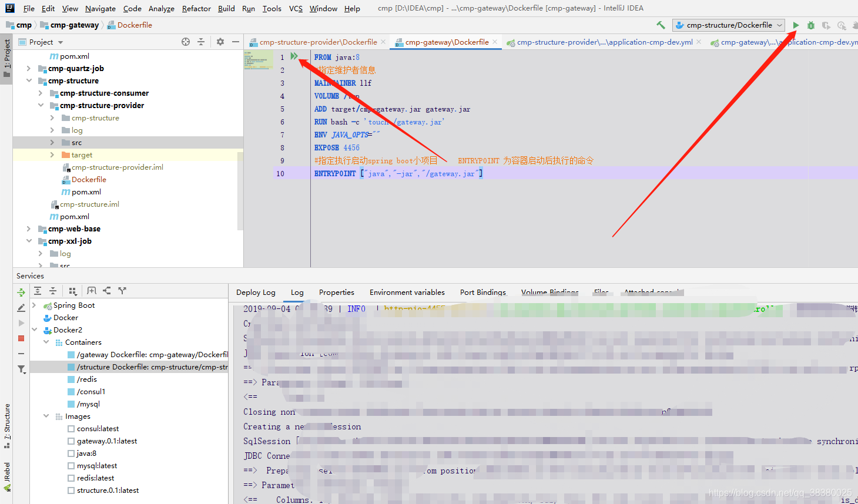This screenshot has width=858, height=504.
Task: Run the cmp-structure/Dockerfile configuration via green play icon
Action: [x=795, y=25]
